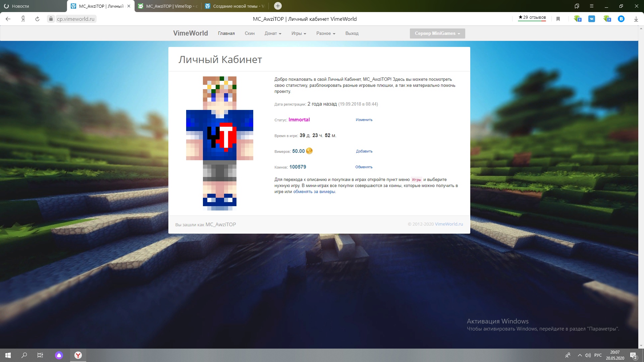Open the Windows notification center icon

click(634, 355)
